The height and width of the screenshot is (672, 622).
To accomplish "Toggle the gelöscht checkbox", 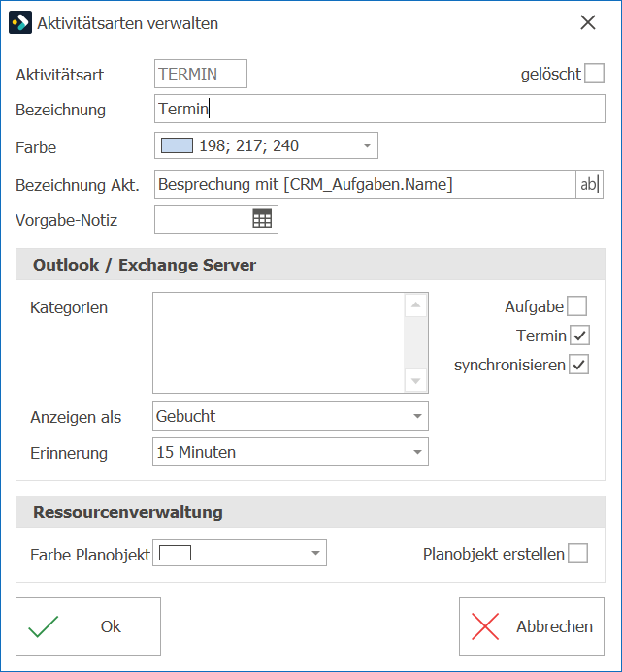I will click(x=594, y=74).
